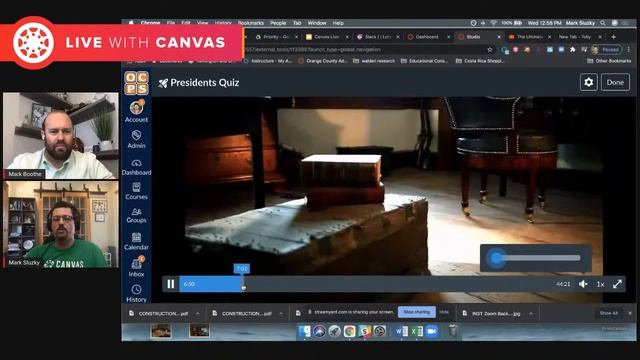Open the Bookmarks menu in menu bar
Screen dimensions: 640x360
tap(251, 23)
